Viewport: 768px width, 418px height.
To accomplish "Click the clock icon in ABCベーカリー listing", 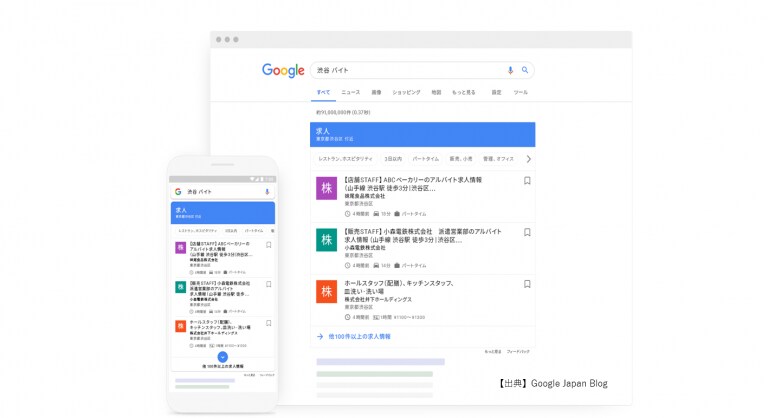I will click(347, 214).
